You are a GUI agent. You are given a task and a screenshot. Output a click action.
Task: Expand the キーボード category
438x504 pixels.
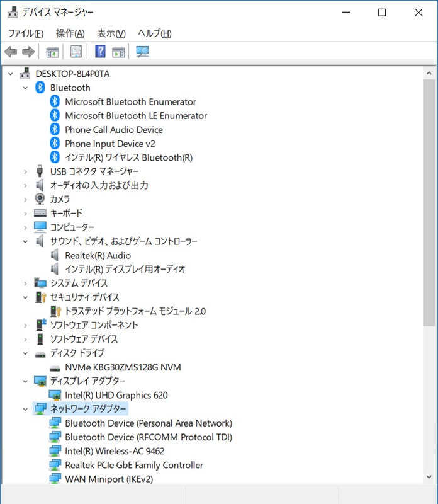click(x=25, y=214)
